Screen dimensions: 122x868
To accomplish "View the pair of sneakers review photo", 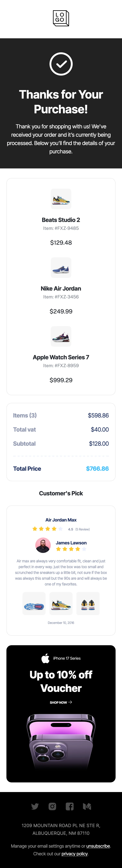I will [x=88, y=604].
